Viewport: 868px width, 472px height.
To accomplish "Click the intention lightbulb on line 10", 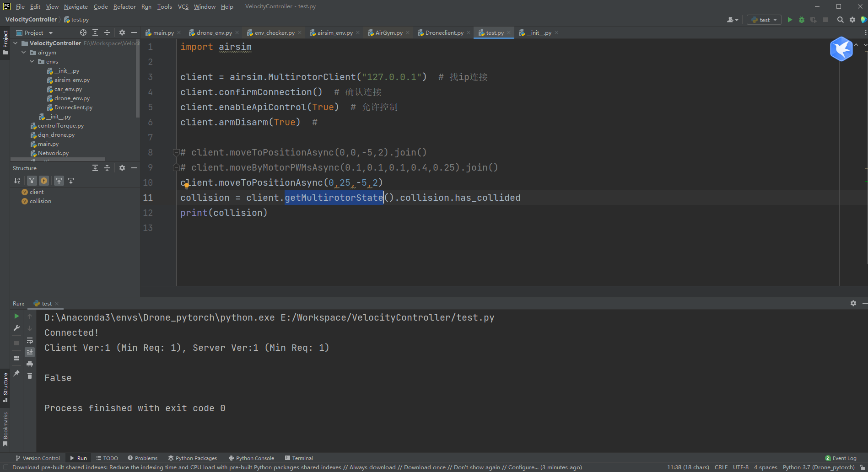I will click(x=186, y=186).
